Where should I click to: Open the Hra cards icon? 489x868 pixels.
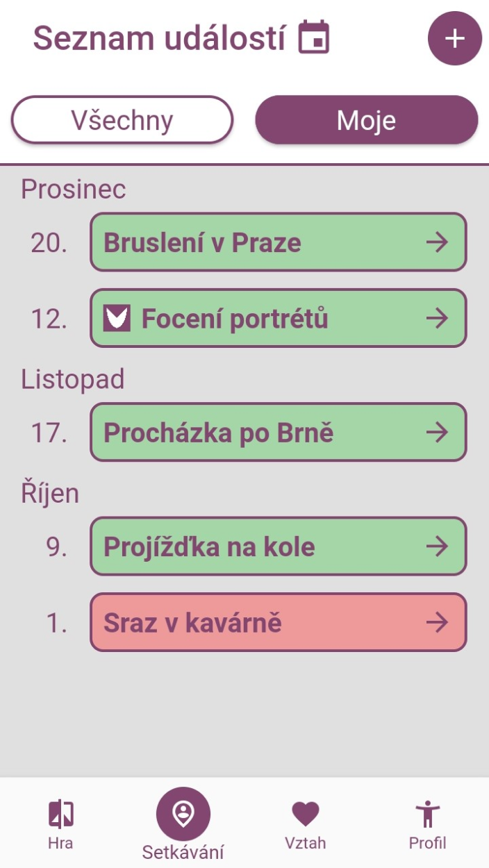(61, 813)
